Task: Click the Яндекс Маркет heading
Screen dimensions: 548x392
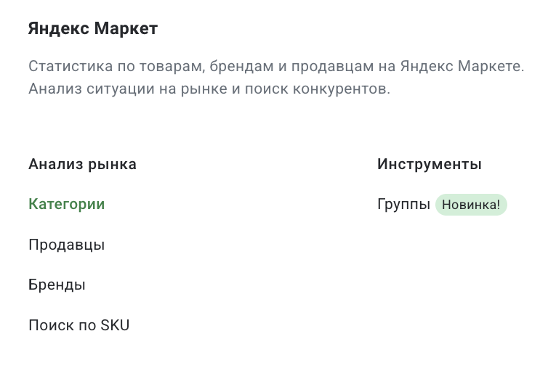Action: pos(93,29)
